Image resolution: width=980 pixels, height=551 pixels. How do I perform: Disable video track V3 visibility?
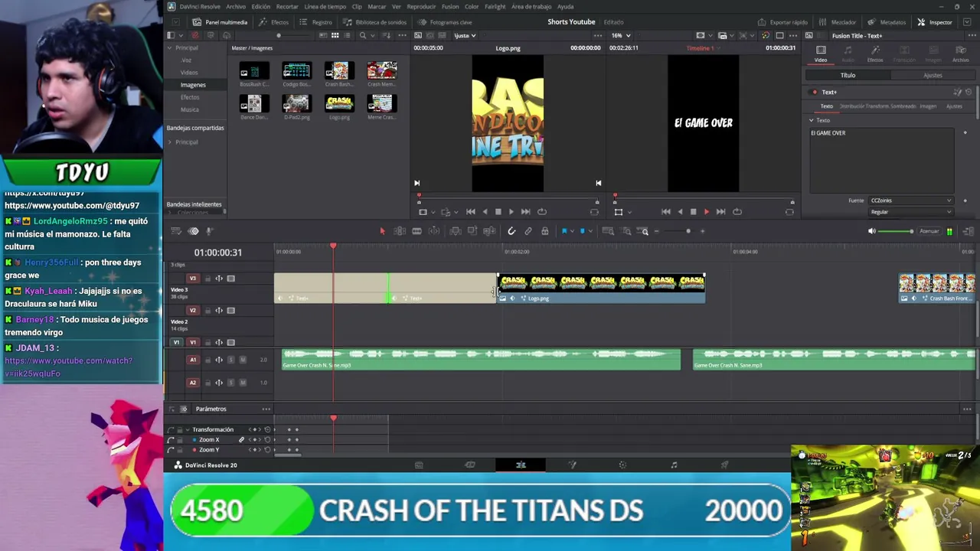tap(230, 279)
